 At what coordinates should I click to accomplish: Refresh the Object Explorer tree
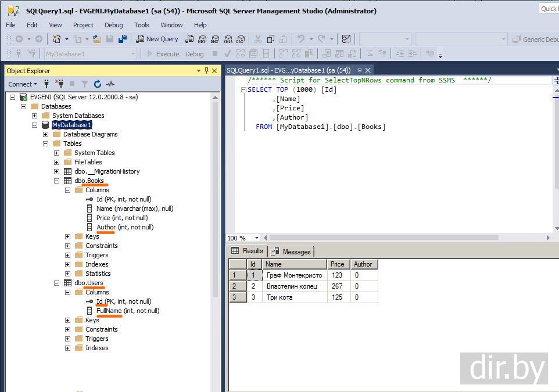click(x=97, y=84)
